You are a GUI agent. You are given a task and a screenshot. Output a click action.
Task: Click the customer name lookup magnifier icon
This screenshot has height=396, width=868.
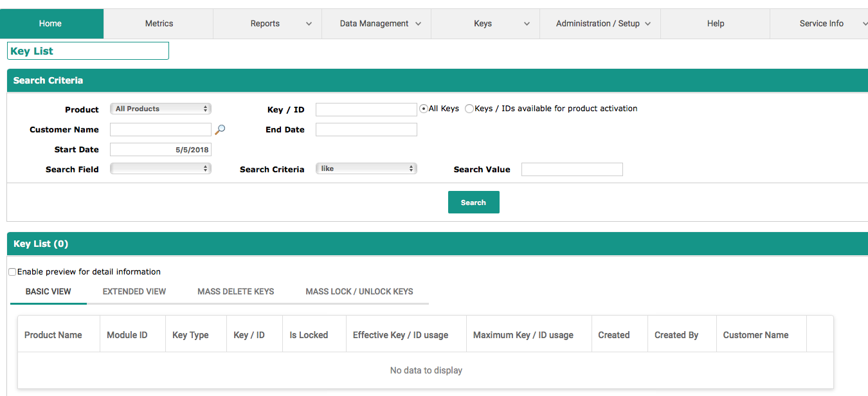tap(220, 129)
